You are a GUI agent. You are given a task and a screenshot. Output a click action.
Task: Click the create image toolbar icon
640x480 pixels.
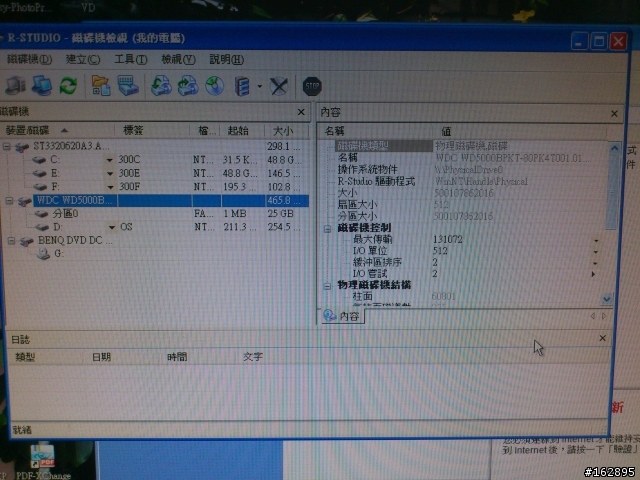coord(188,86)
